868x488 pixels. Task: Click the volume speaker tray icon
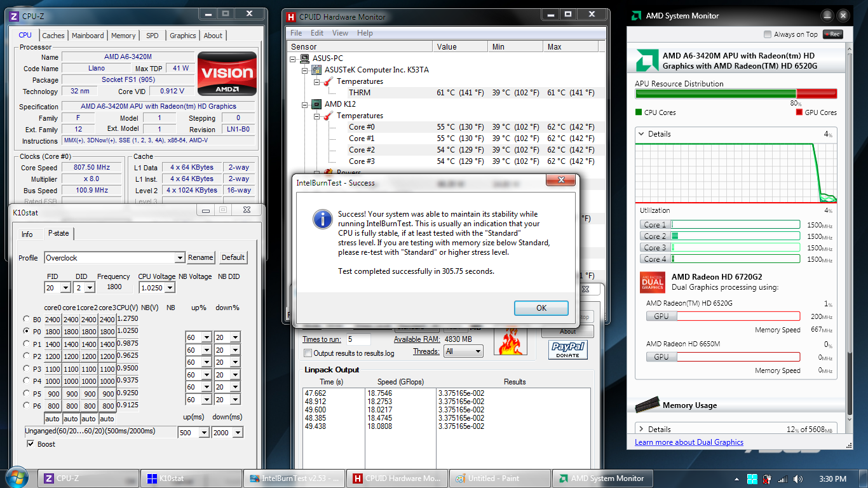coord(798,479)
